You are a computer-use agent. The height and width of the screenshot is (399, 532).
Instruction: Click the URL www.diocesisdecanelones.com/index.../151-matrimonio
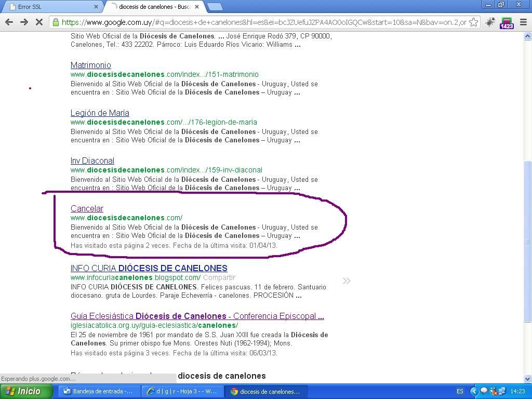165,74
